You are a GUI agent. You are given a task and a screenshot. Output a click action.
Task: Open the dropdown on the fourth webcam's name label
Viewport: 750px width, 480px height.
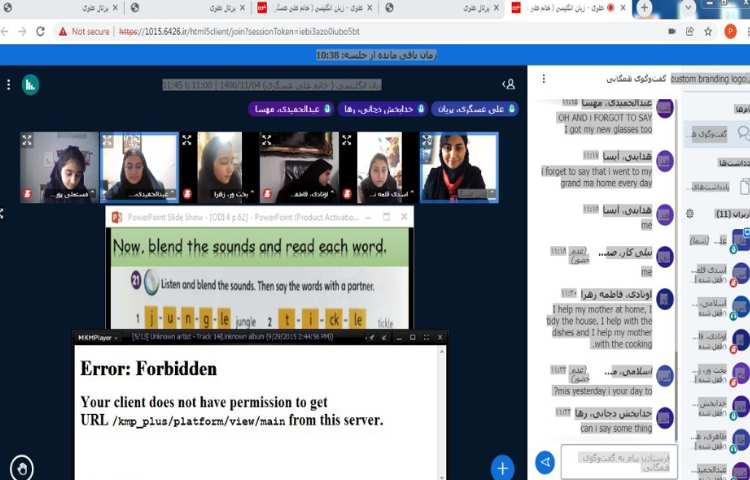pyautogui.click(x=333, y=194)
